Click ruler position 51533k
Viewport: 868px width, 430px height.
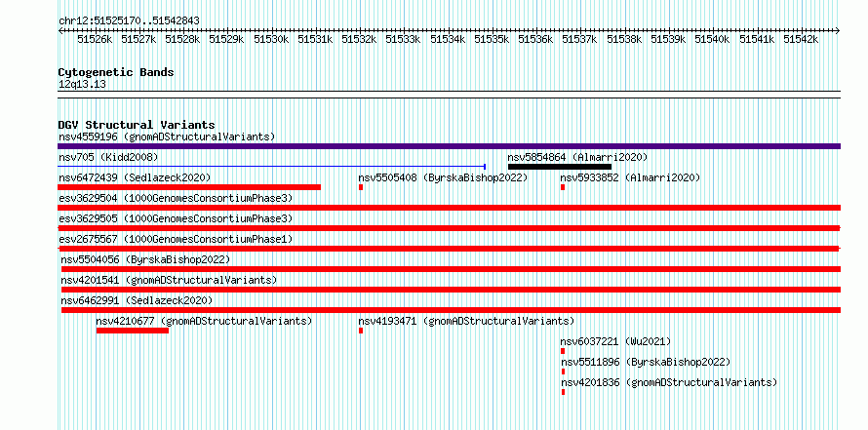click(x=404, y=39)
